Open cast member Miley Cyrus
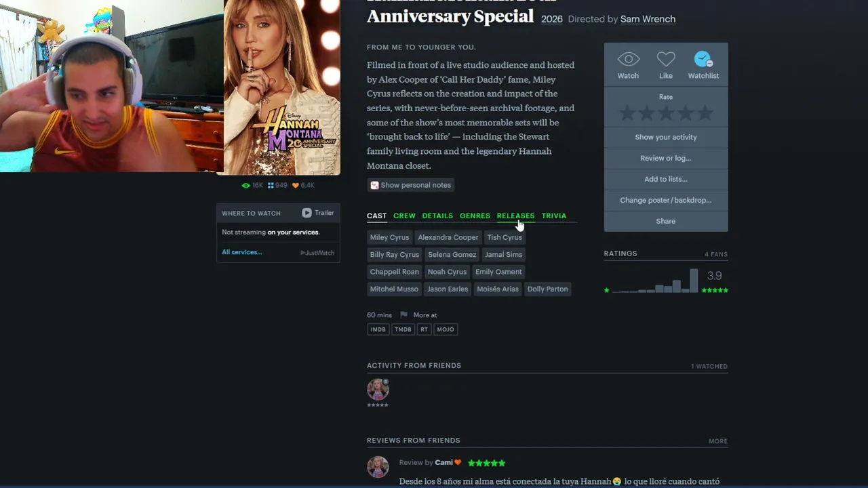 click(389, 237)
